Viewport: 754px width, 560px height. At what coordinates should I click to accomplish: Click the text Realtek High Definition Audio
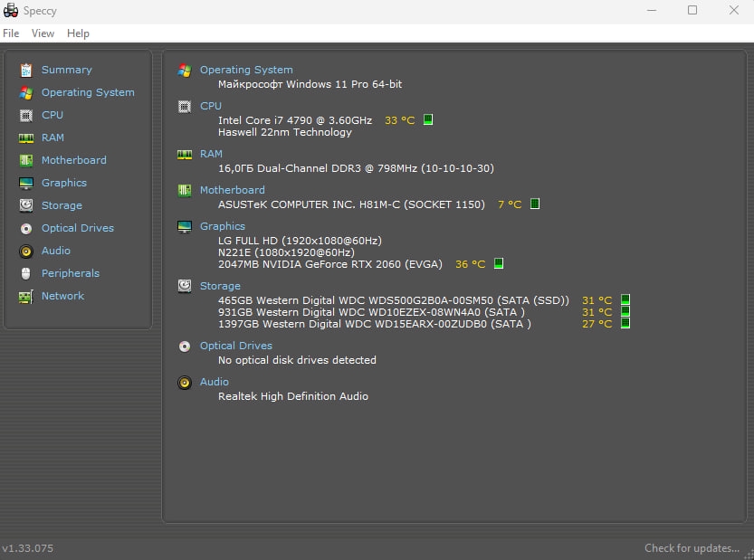tap(293, 396)
